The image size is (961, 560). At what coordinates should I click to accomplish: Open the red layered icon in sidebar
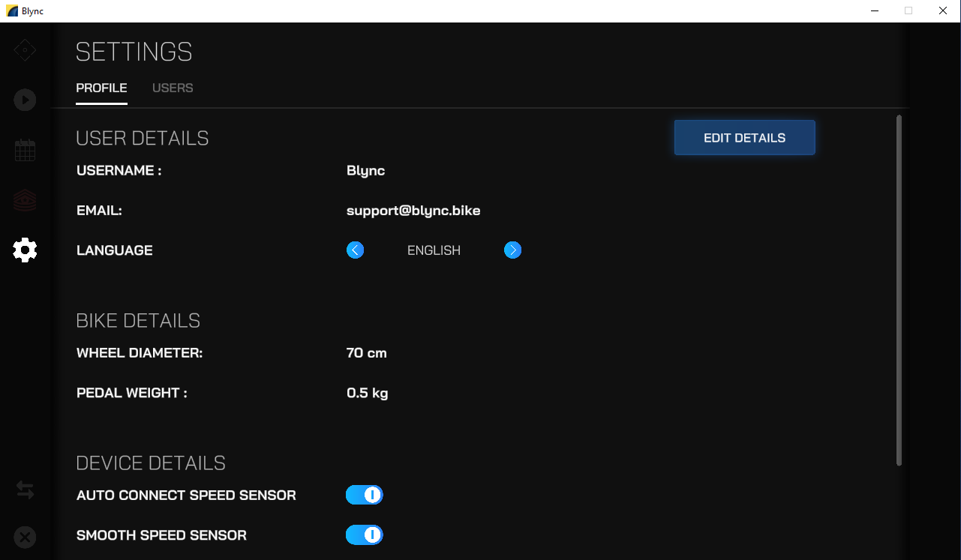click(x=25, y=200)
